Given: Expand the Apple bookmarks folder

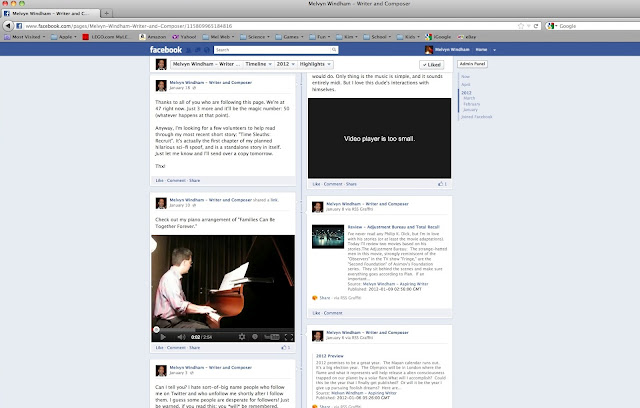Looking at the screenshot, I should click(x=64, y=37).
